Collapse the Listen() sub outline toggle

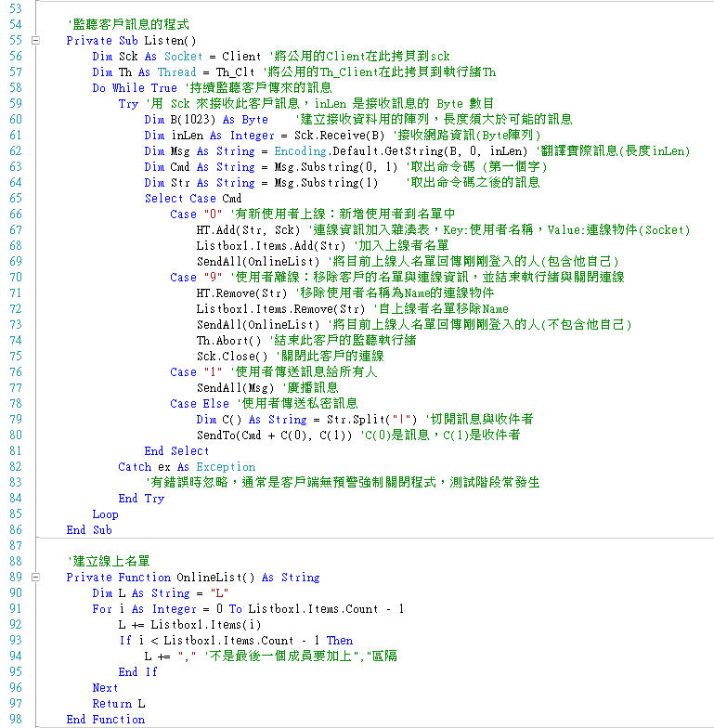click(35, 41)
